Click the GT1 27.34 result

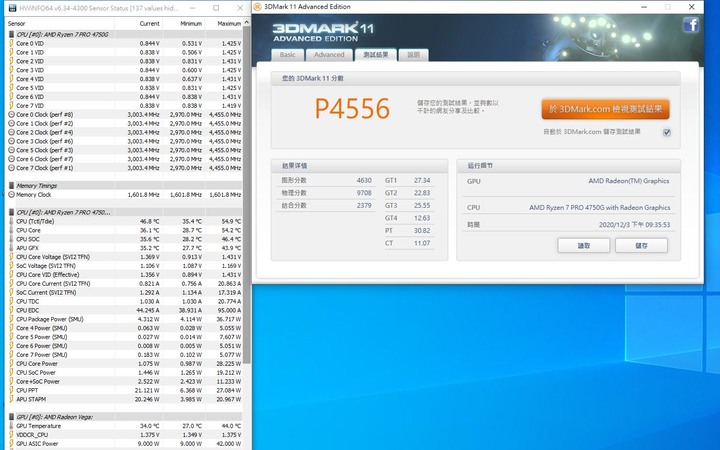pos(408,180)
